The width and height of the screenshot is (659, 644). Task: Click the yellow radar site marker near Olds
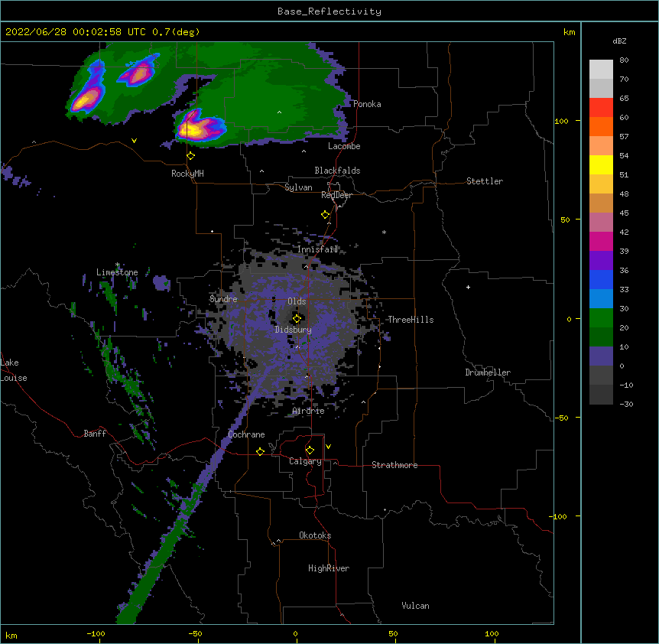[x=297, y=319]
